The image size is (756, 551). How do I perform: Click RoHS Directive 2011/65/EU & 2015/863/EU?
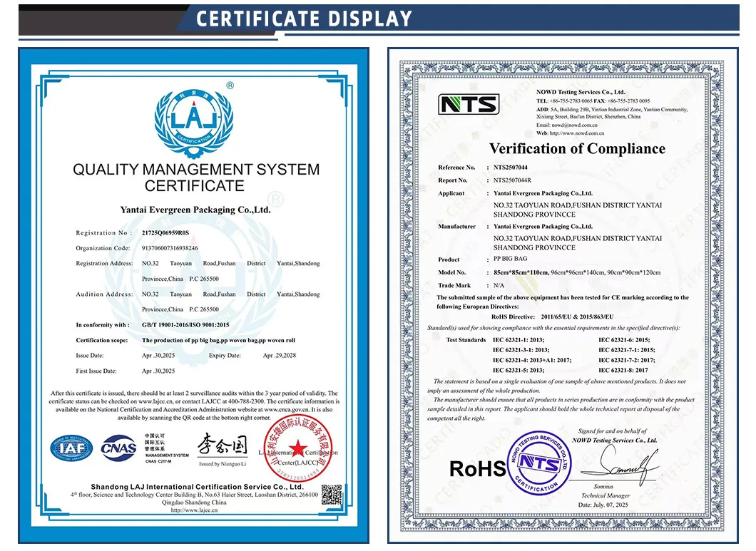[x=553, y=316]
